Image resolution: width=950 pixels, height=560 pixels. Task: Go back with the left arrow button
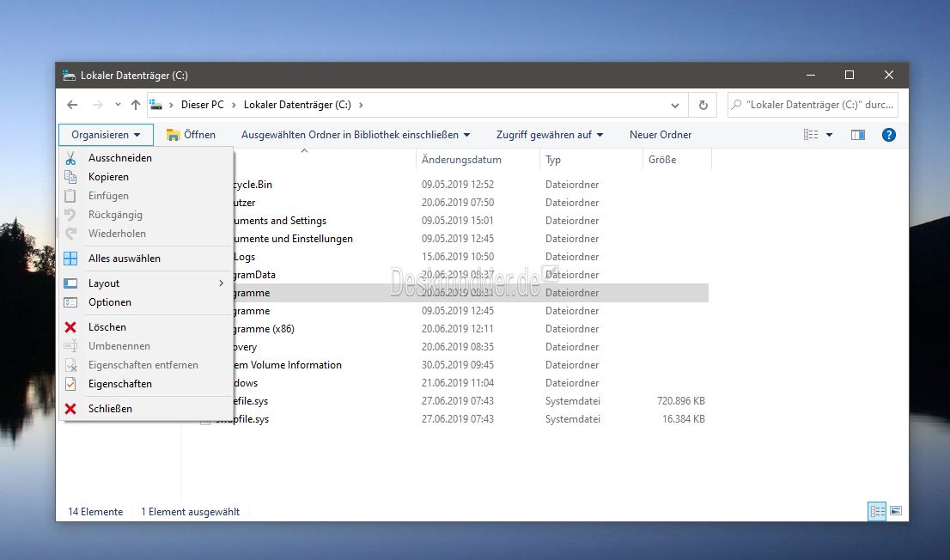coord(72,105)
